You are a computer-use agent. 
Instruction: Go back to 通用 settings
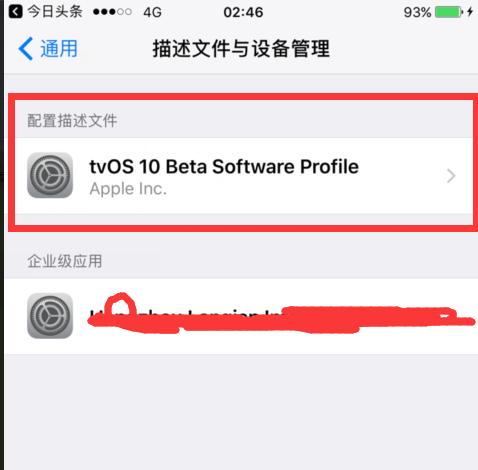pyautogui.click(x=48, y=49)
